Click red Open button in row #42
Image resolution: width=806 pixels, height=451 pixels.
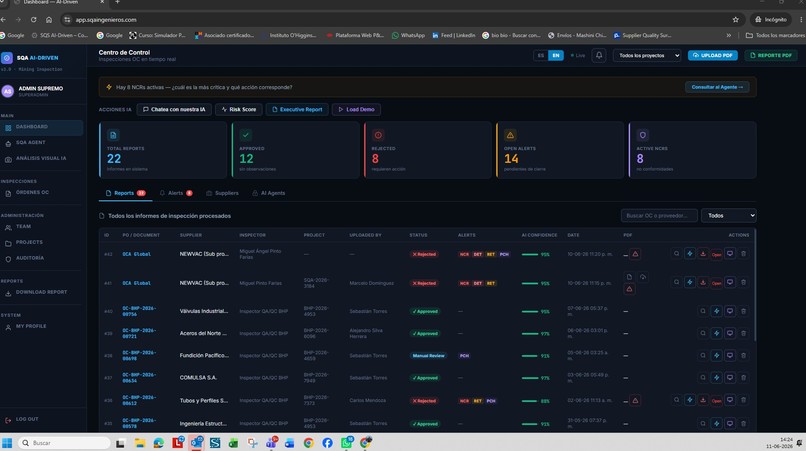pos(717,255)
